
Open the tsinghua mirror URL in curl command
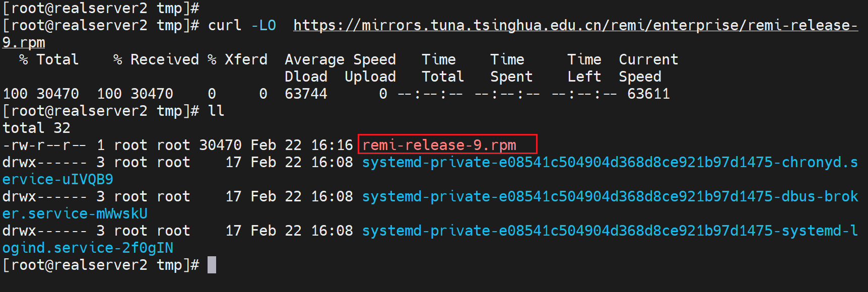pyautogui.click(x=575, y=25)
